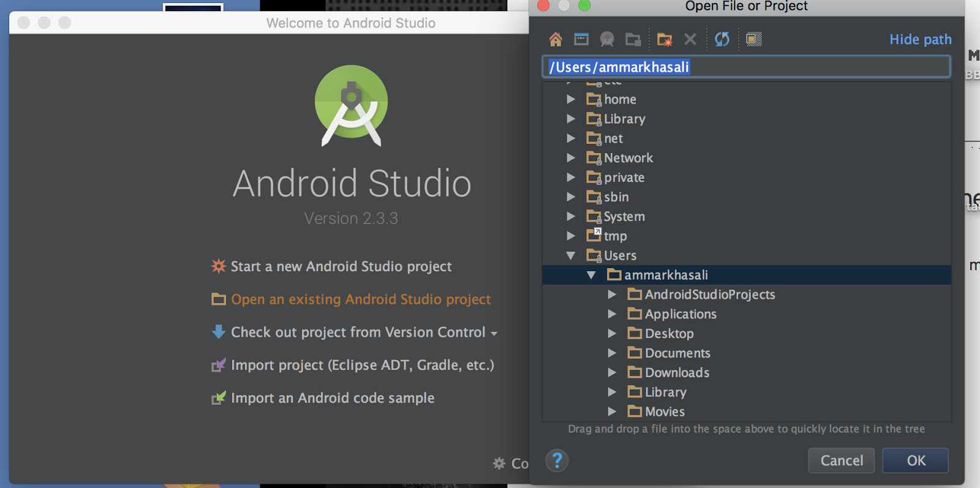Jump to Desktop directory using toolbar icon
Image resolution: width=980 pixels, height=488 pixels.
tap(581, 40)
